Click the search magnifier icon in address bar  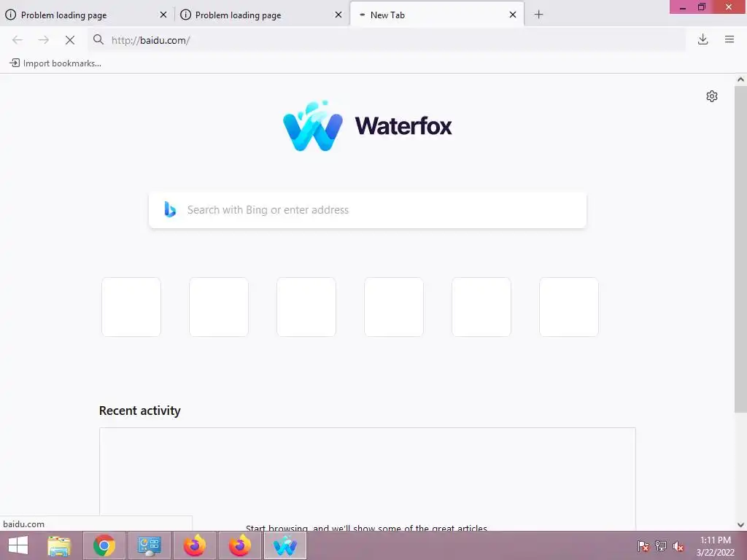(x=98, y=39)
